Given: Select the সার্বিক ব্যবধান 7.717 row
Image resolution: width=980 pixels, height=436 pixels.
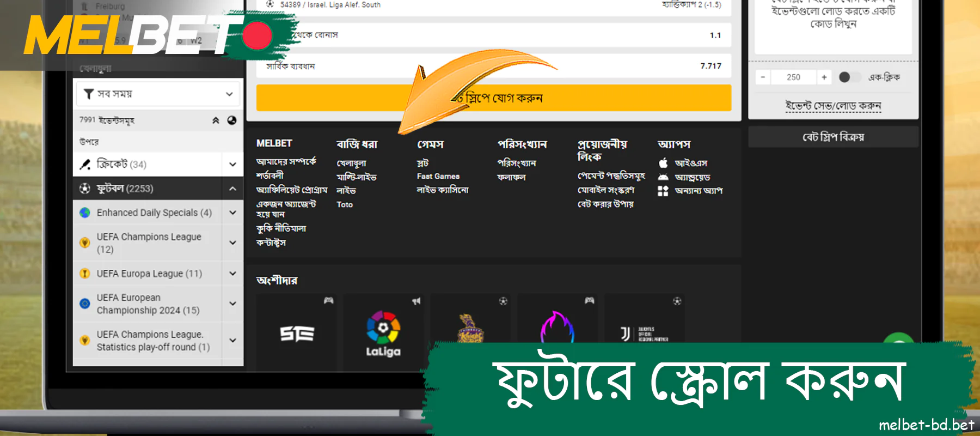Looking at the screenshot, I should (494, 66).
